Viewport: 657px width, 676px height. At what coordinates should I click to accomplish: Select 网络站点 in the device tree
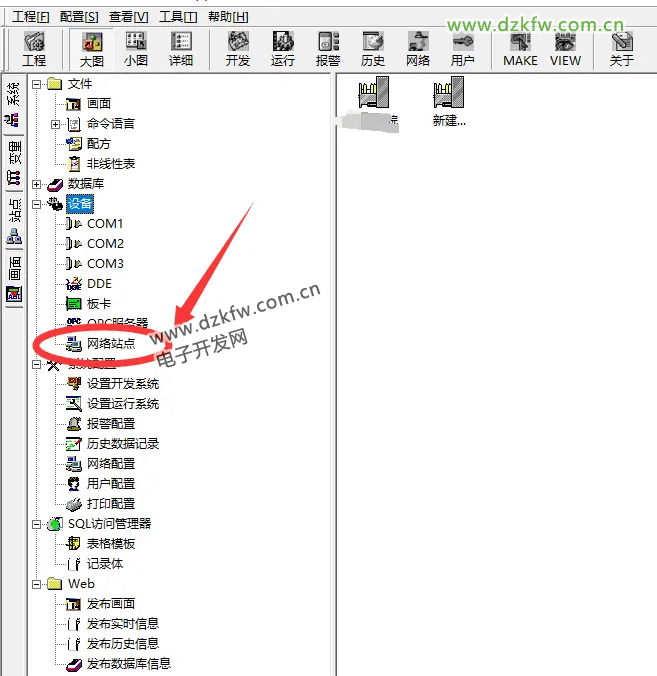pyautogui.click(x=110, y=344)
